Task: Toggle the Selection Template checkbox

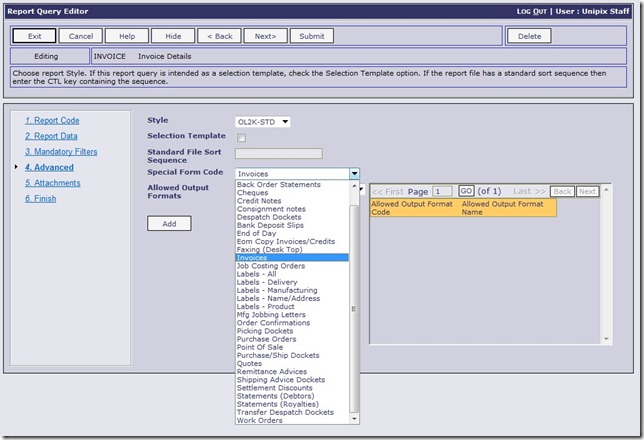Action: pyautogui.click(x=241, y=137)
